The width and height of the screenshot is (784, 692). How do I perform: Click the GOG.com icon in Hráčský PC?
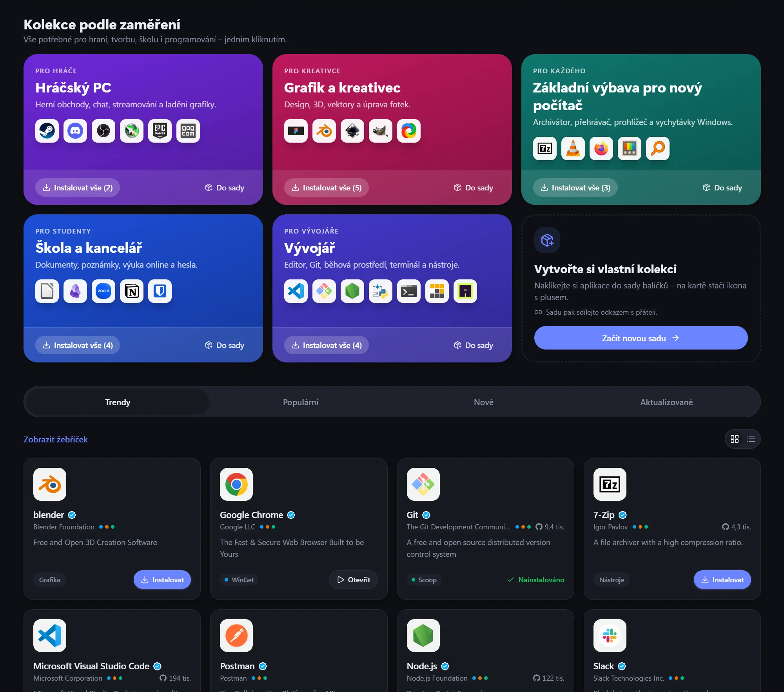point(188,131)
